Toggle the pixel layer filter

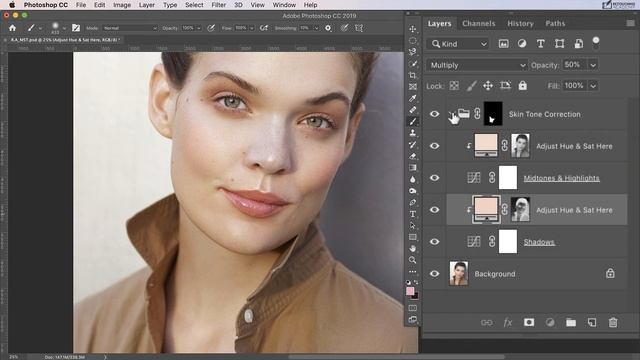pyautogui.click(x=504, y=44)
